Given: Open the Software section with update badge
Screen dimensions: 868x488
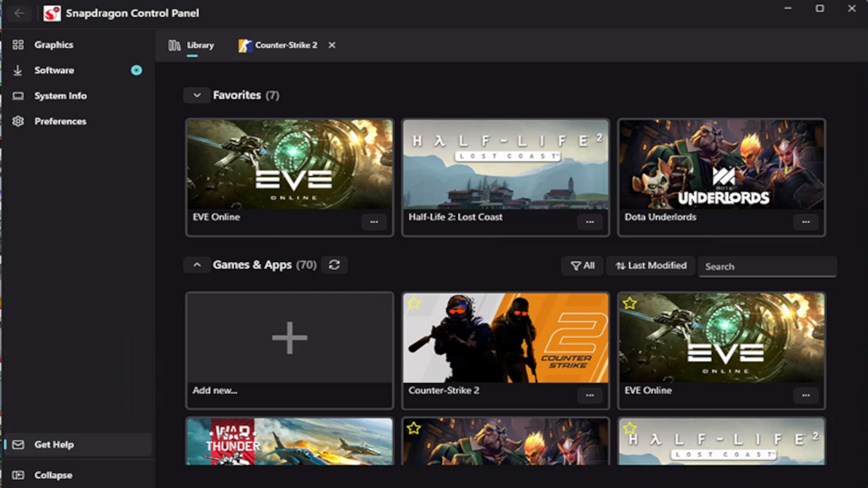Looking at the screenshot, I should (x=53, y=70).
